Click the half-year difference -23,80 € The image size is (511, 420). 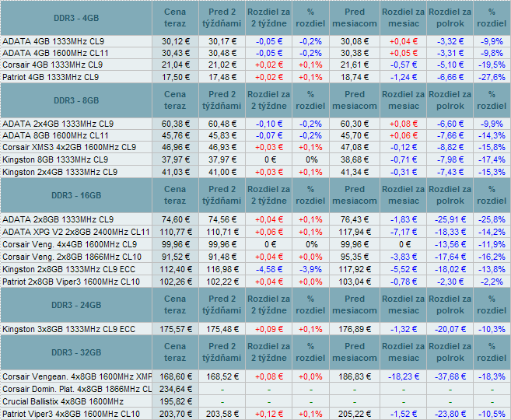450,414
